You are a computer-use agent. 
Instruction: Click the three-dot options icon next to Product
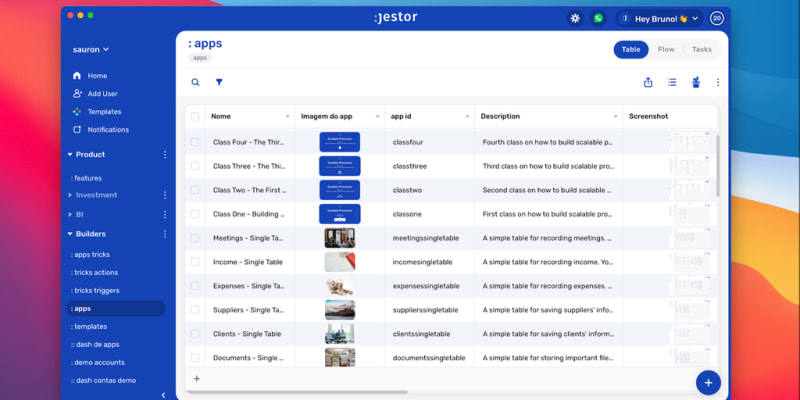click(x=165, y=155)
